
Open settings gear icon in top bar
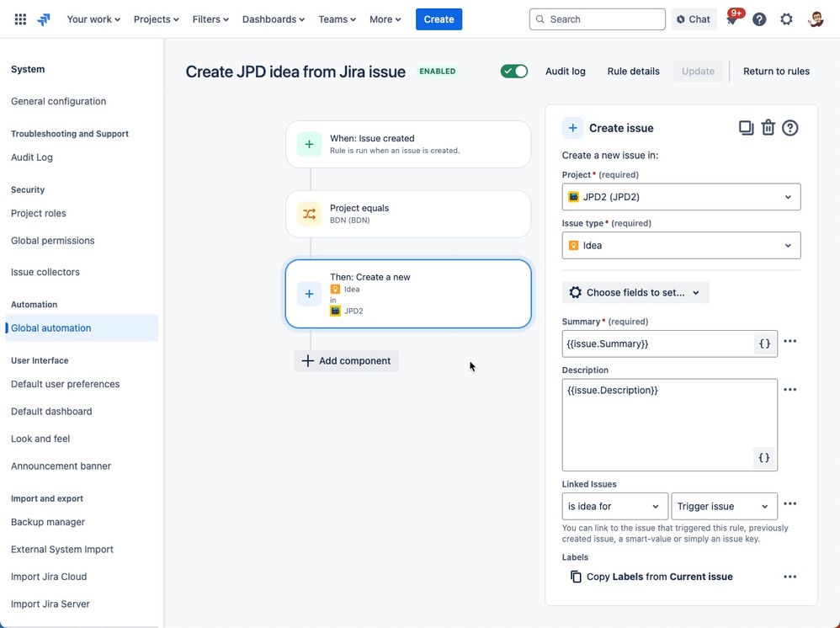pos(786,19)
